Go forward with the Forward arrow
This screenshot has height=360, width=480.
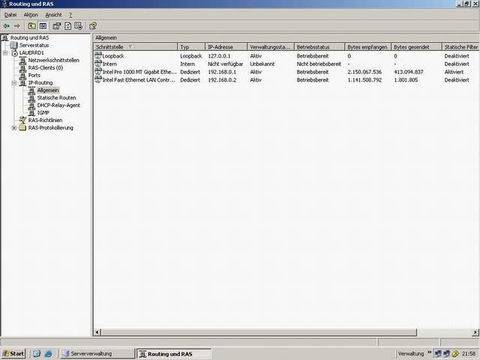(17, 26)
